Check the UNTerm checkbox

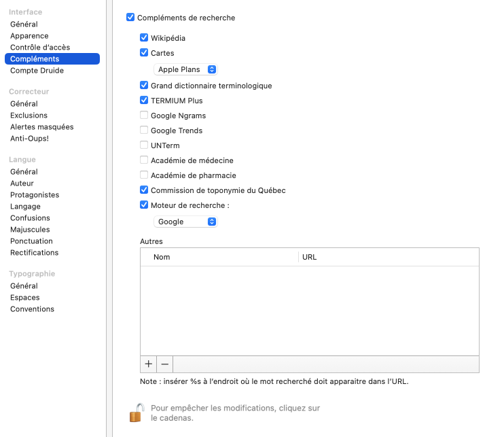(144, 145)
